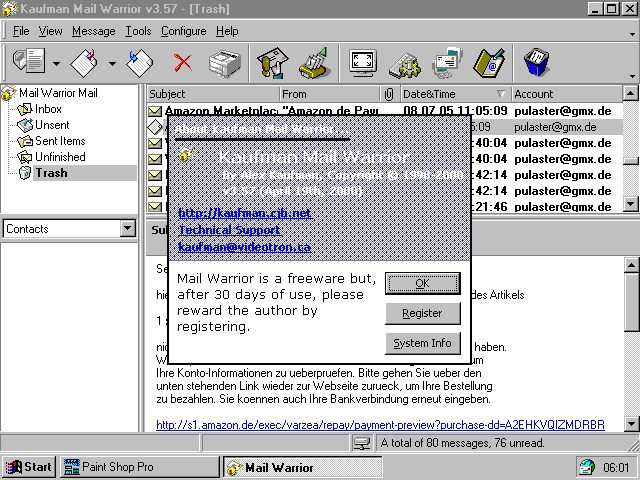Click OK in the About dialog
Image resolution: width=640 pixels, height=480 pixels.
pos(423,283)
